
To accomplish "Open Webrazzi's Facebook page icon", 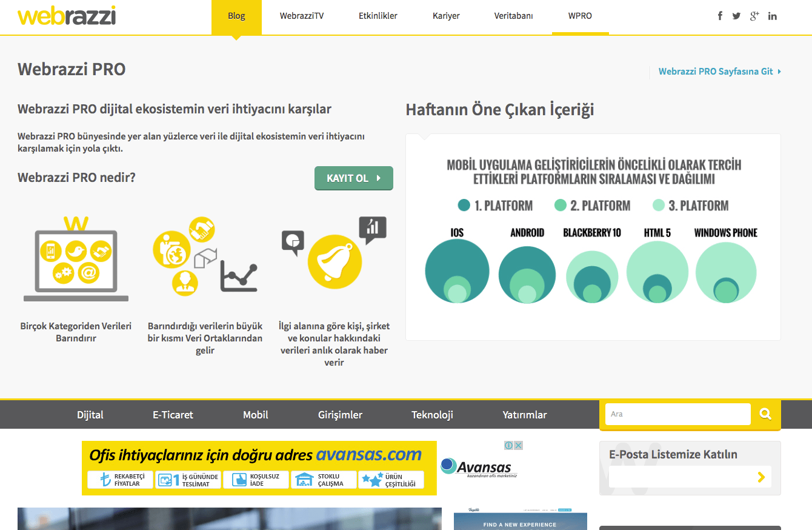I will 720,16.
